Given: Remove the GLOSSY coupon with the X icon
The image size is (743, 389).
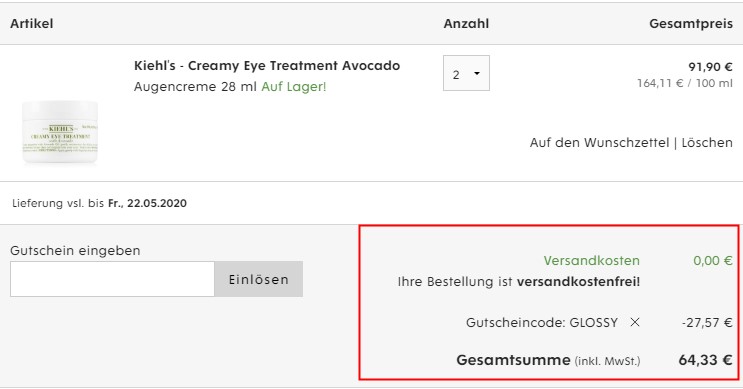Looking at the screenshot, I should click(x=635, y=322).
